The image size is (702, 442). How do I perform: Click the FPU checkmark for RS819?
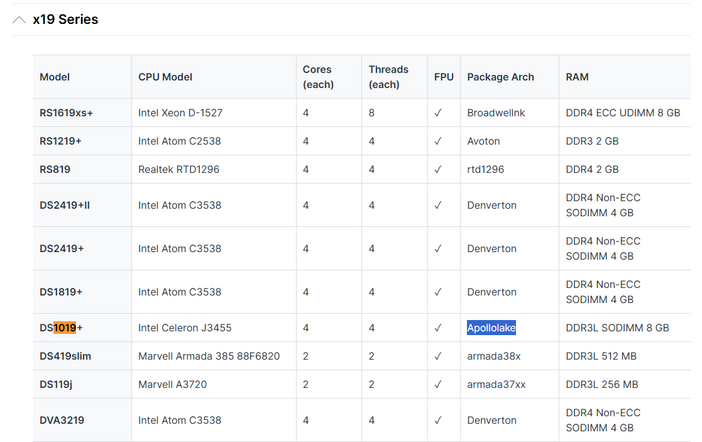tap(438, 169)
